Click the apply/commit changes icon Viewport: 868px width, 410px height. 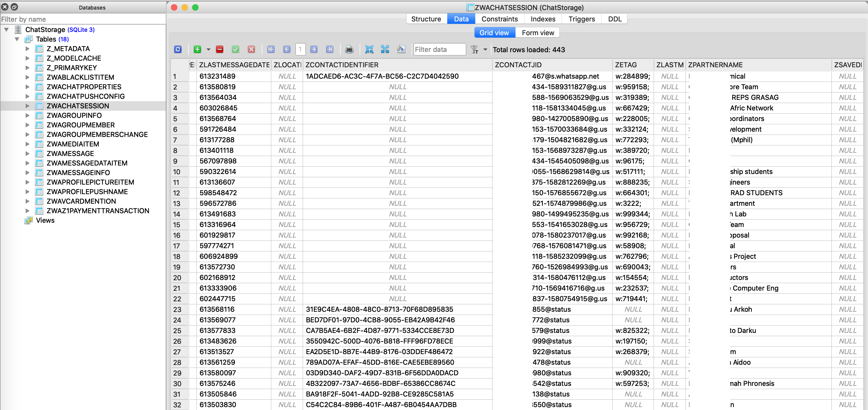[x=235, y=50]
